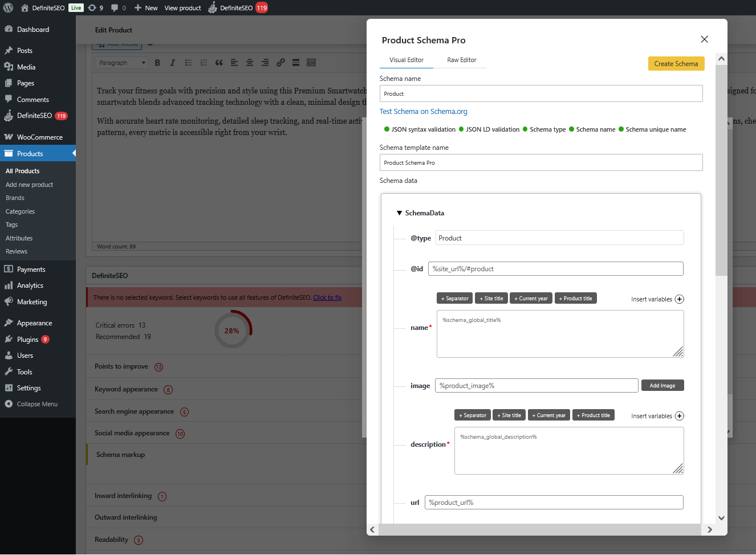Collapse the SchemaData tree section
The width and height of the screenshot is (756, 555).
(x=399, y=213)
